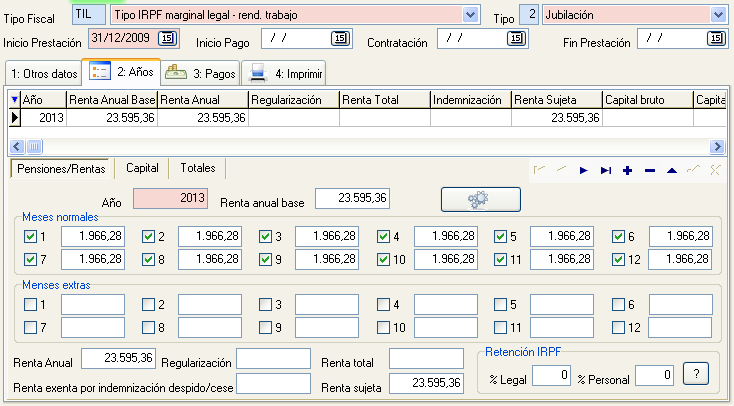Open the Inicio Pago calendar picker
The height and width of the screenshot is (406, 734).
point(340,38)
